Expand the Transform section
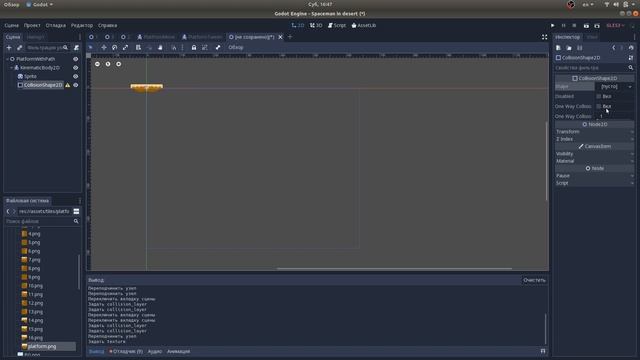Viewport: 640px width, 360px height. coord(594,132)
